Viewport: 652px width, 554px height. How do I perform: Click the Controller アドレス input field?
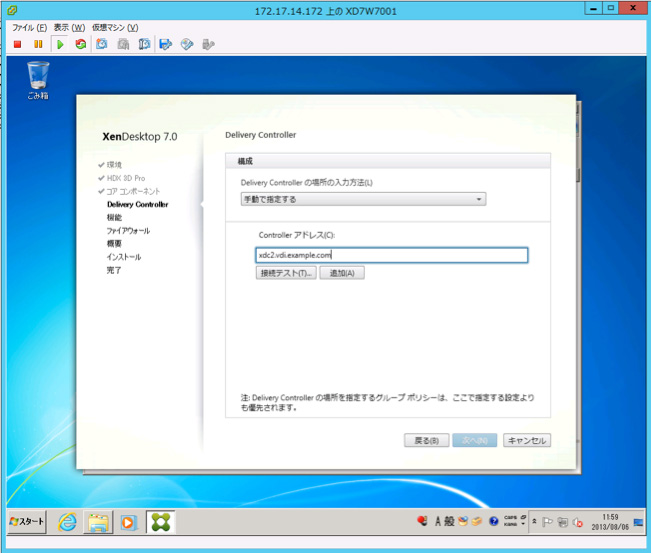(x=391, y=255)
